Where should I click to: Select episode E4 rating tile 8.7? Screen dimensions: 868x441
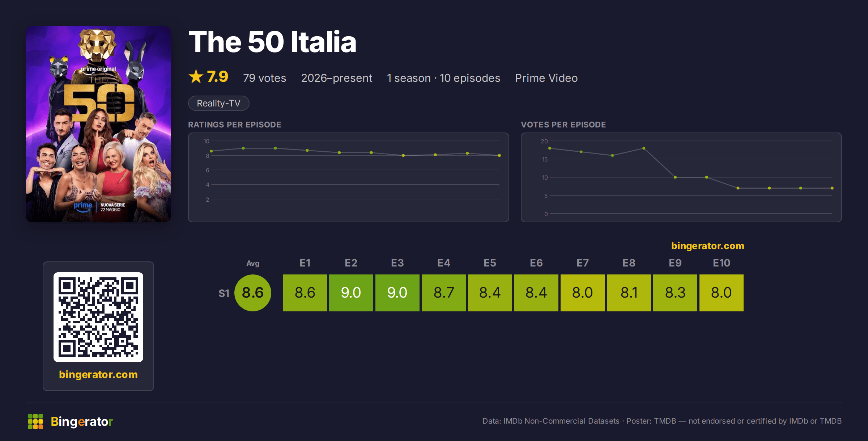click(444, 293)
